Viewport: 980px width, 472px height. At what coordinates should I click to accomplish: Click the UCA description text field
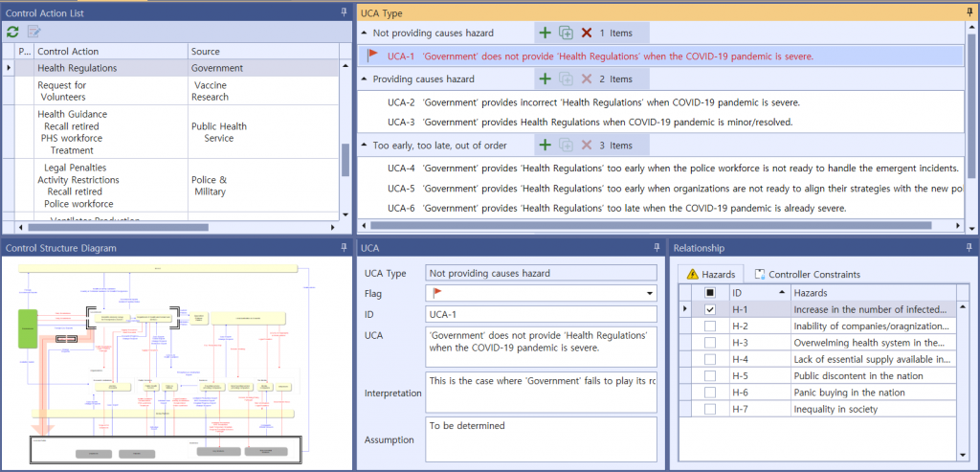click(x=542, y=347)
